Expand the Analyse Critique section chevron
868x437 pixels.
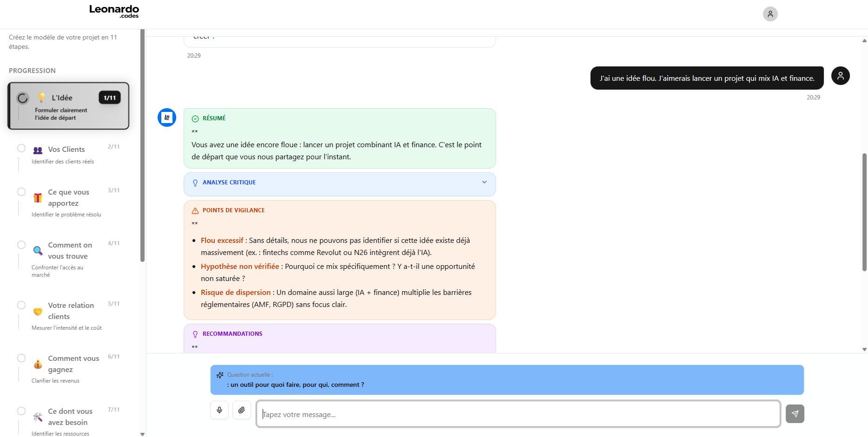484,182
